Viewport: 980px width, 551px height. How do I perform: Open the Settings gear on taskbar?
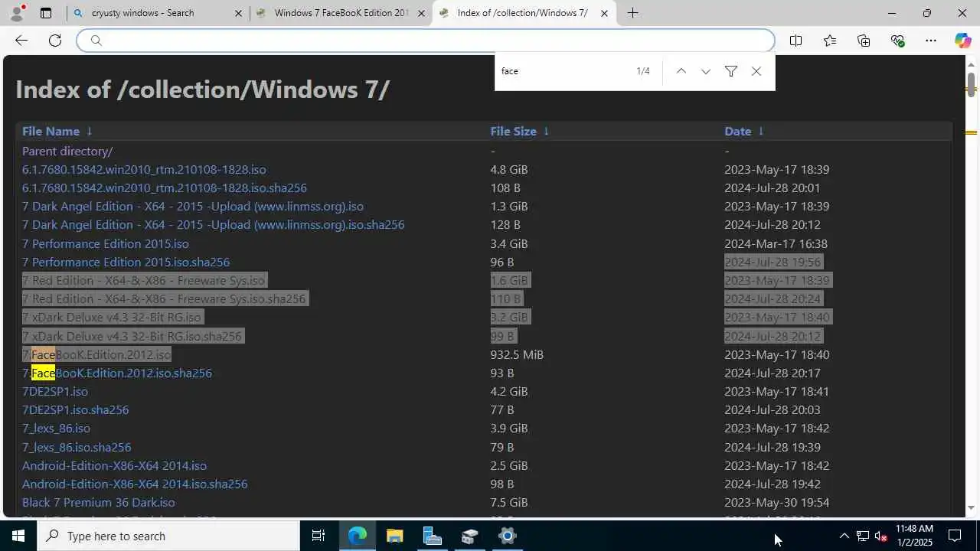pyautogui.click(x=507, y=536)
